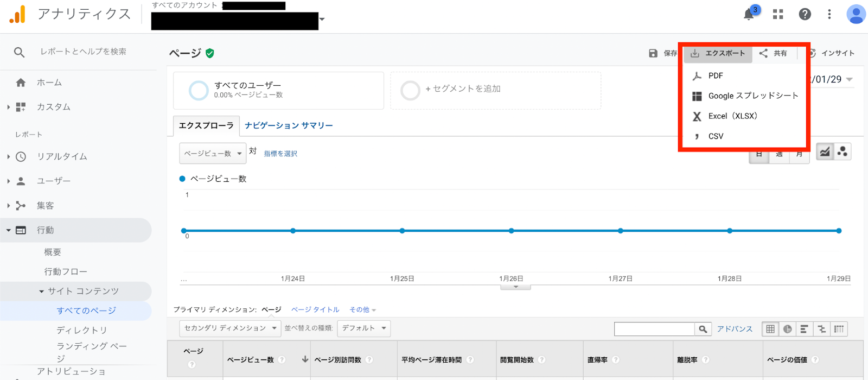Screen dimensions: 868x380
Task: Click the table search magnifier button
Action: click(x=703, y=329)
